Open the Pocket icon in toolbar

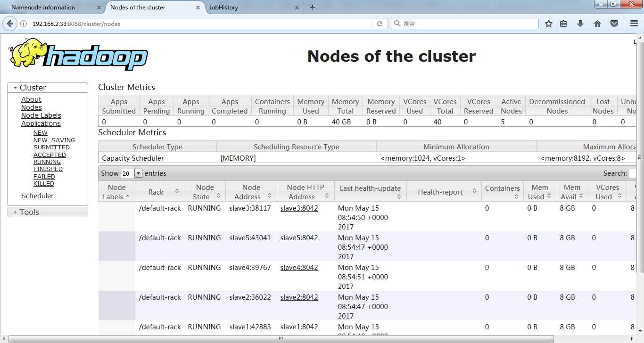pos(614,24)
